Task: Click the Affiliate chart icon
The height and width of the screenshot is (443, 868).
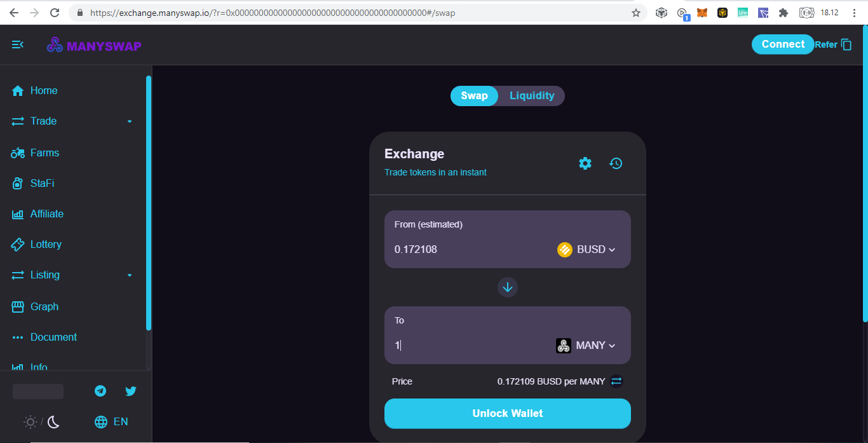Action: pos(18,214)
